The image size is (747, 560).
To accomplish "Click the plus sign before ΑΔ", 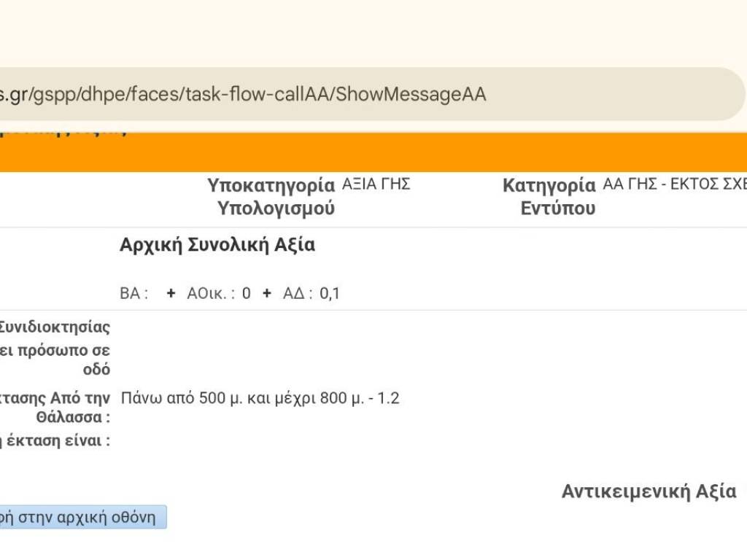I will 267,293.
